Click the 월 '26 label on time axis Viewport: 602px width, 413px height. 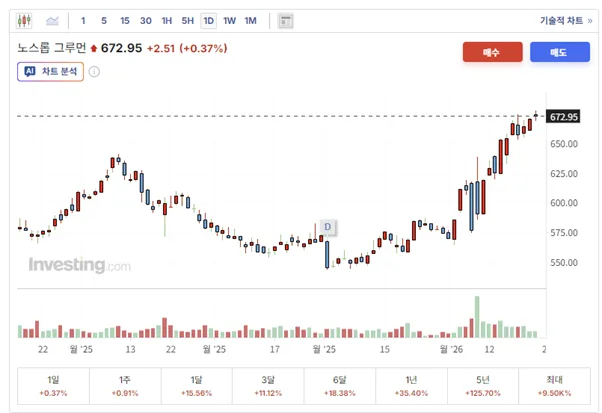pyautogui.click(x=451, y=349)
